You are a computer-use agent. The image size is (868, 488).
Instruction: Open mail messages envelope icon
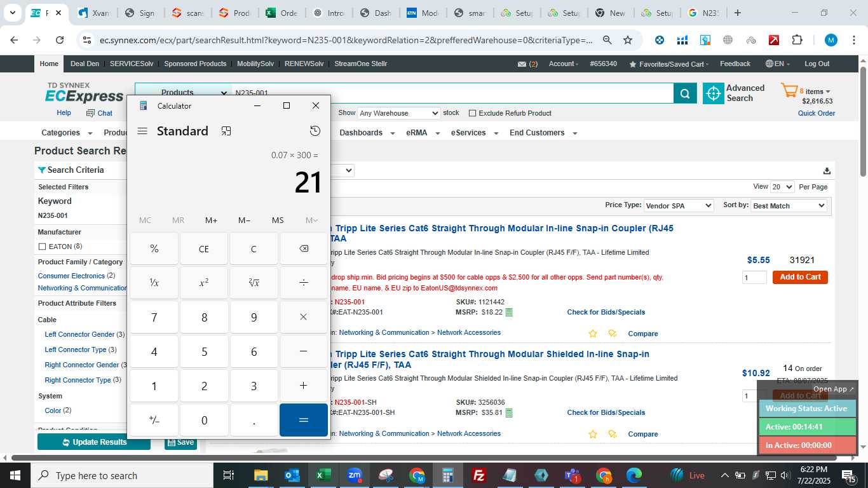[x=522, y=64]
